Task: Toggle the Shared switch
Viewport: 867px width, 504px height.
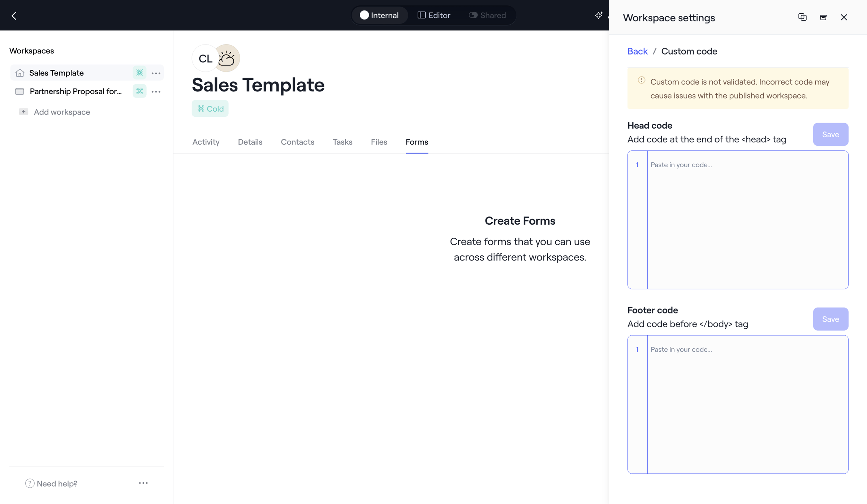Action: pyautogui.click(x=473, y=15)
